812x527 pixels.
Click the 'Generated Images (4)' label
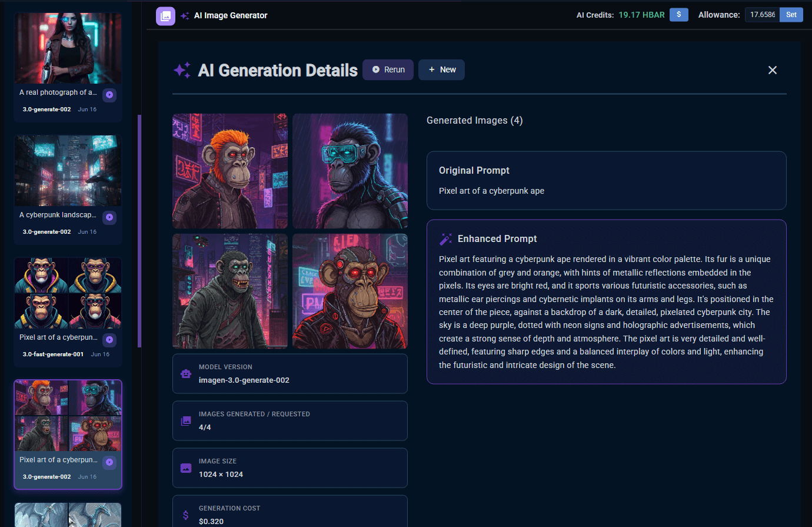coord(475,120)
